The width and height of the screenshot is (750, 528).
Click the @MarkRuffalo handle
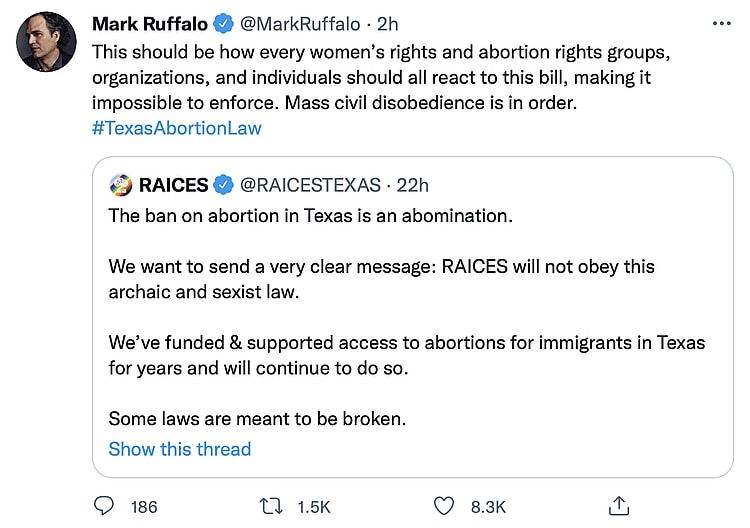(x=299, y=24)
